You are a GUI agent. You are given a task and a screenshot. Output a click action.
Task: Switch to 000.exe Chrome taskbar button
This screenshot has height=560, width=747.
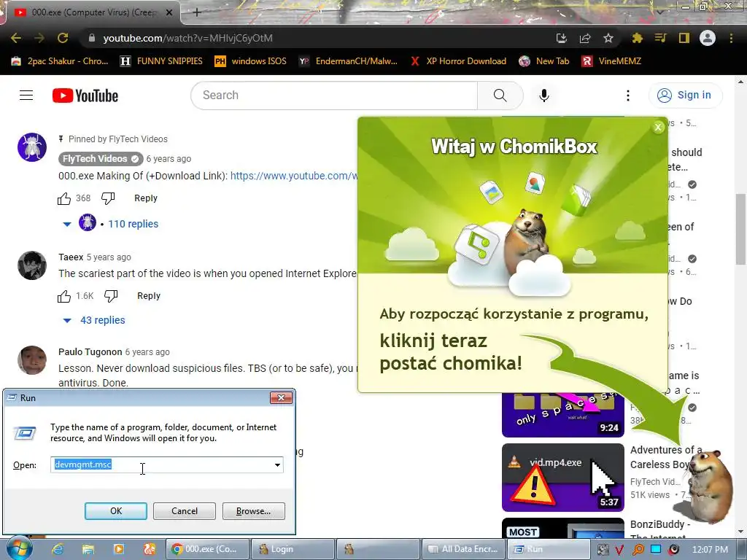(206, 549)
